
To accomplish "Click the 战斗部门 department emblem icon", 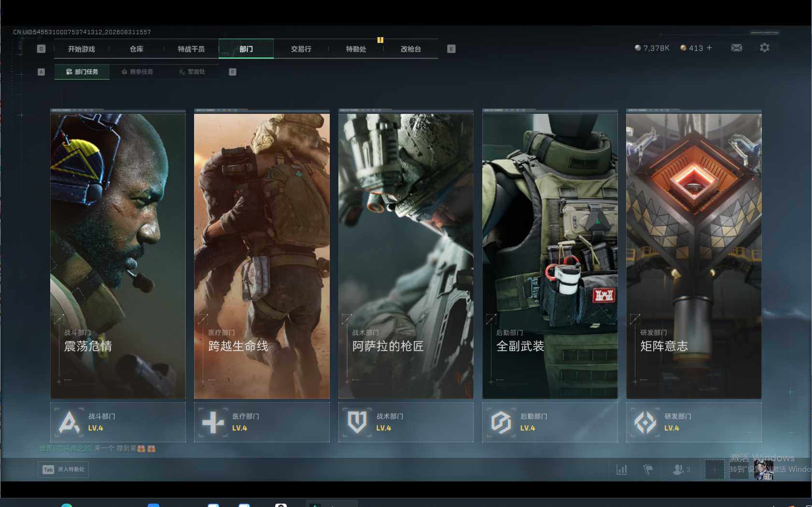I will click(x=69, y=422).
